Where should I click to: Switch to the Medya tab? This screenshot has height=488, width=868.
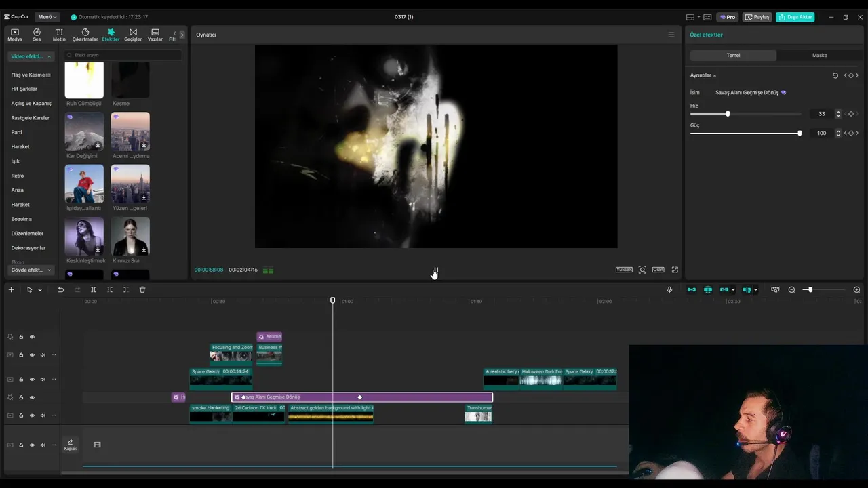14,35
